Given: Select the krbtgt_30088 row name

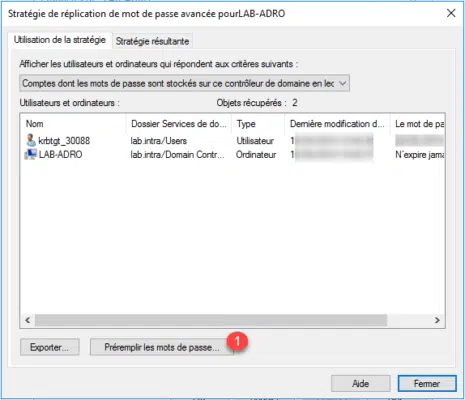Looking at the screenshot, I should coord(64,141).
